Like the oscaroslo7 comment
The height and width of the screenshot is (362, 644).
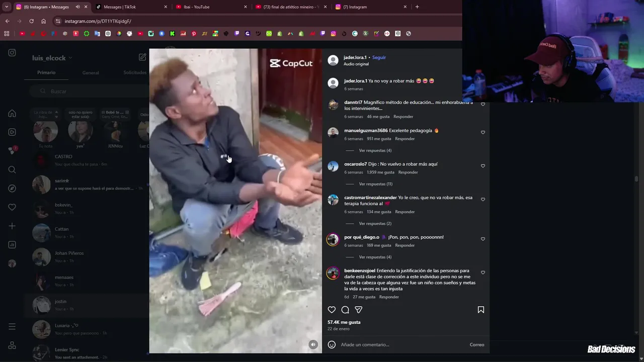click(x=483, y=166)
